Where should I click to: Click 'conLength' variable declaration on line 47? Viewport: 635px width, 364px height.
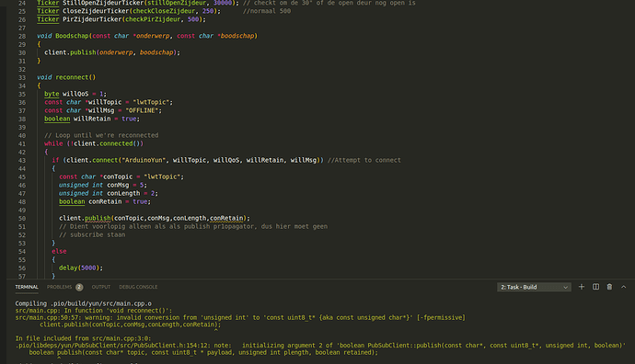point(123,193)
